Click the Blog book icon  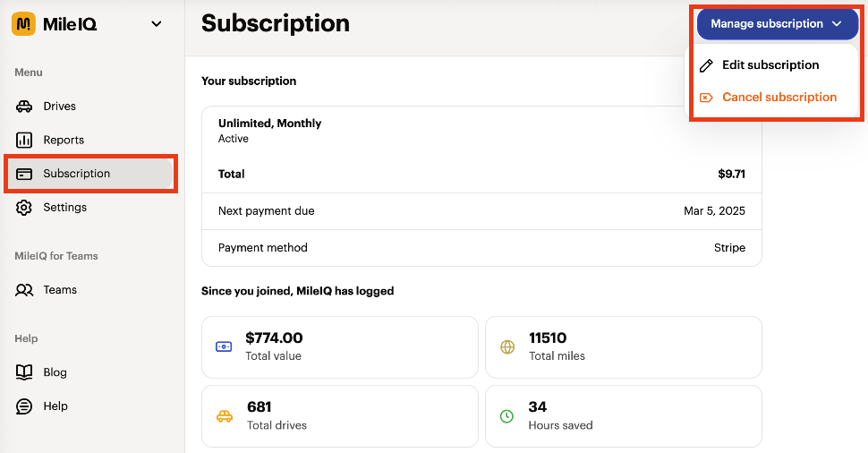pyautogui.click(x=25, y=372)
